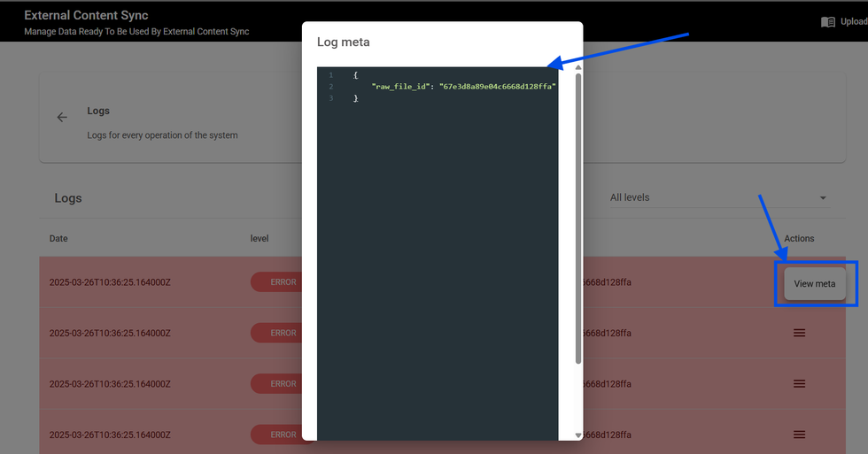Click the Logs table section heading
The height and width of the screenshot is (454, 868).
pyautogui.click(x=68, y=198)
